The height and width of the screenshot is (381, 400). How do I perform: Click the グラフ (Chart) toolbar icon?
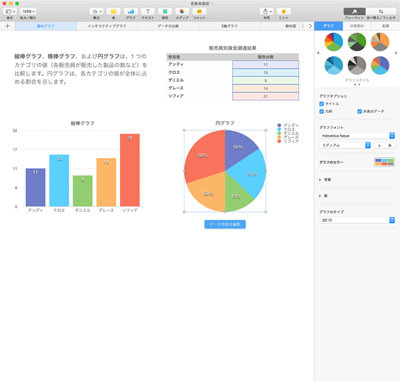coord(131,11)
